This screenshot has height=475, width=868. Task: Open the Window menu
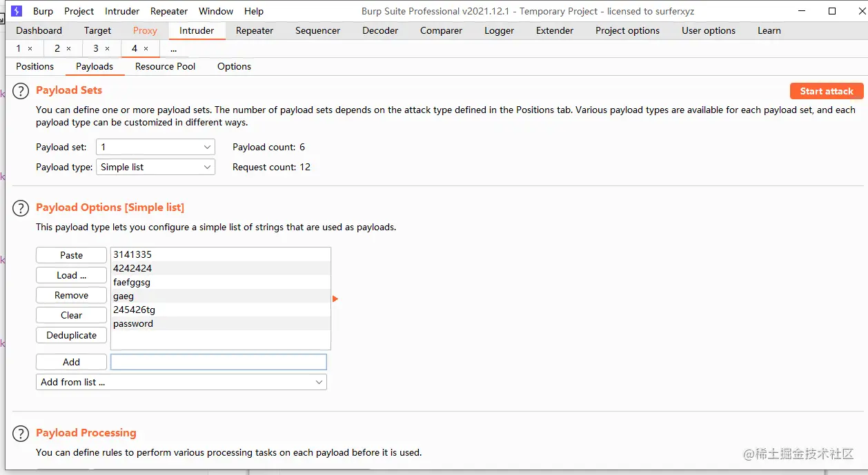(x=216, y=11)
